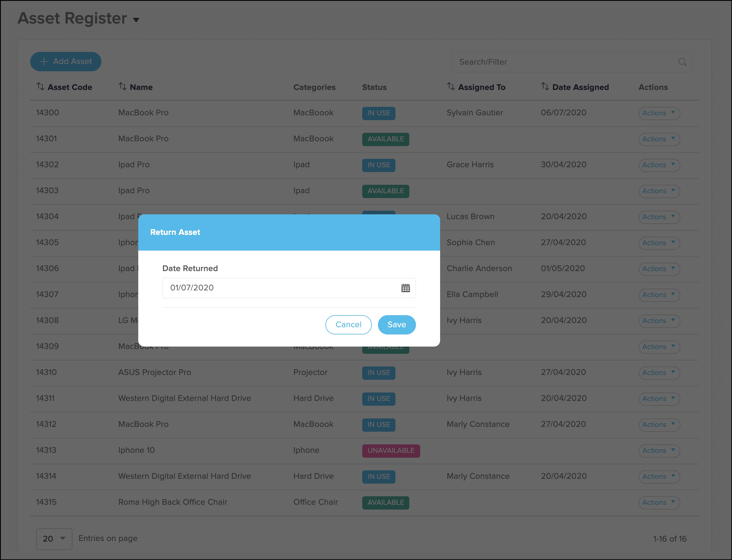Cancel the Return Asset dialog
Viewport: 732px width, 560px height.
pyautogui.click(x=348, y=325)
